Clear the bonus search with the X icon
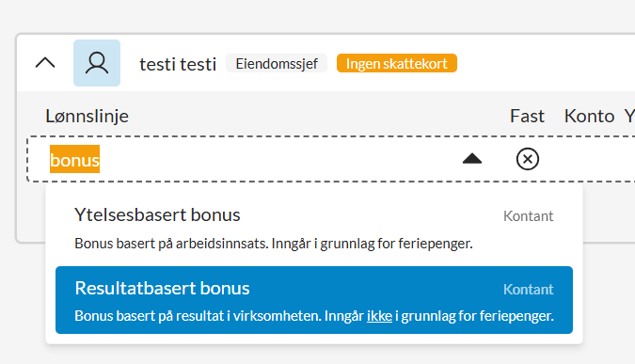Screen dimensions: 635x364 [x=527, y=159]
